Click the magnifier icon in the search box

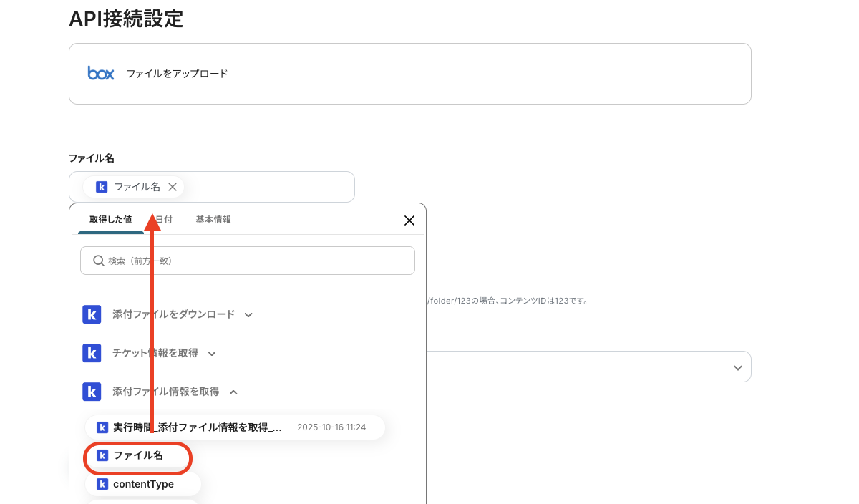99,261
